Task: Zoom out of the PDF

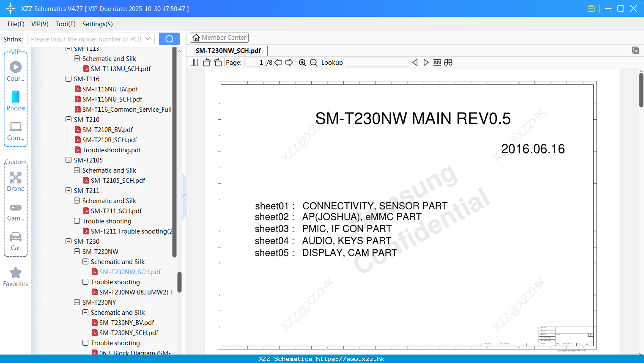Action: click(313, 62)
